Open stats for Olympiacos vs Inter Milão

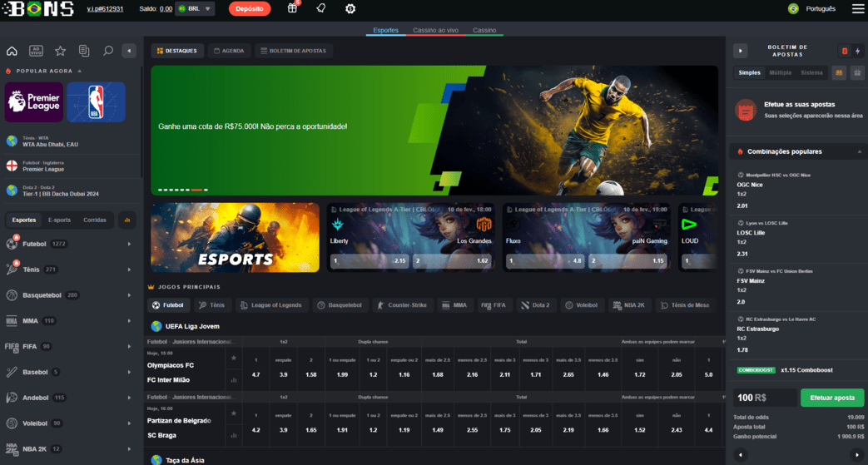(234, 380)
